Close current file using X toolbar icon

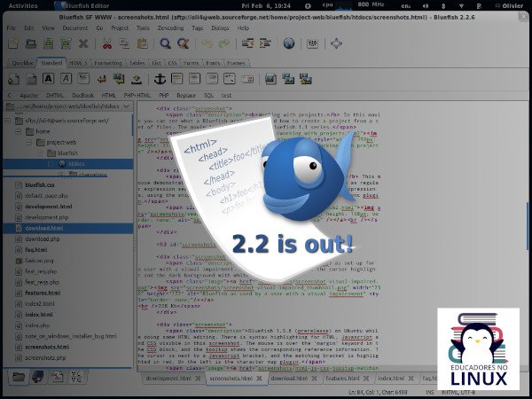(83, 43)
